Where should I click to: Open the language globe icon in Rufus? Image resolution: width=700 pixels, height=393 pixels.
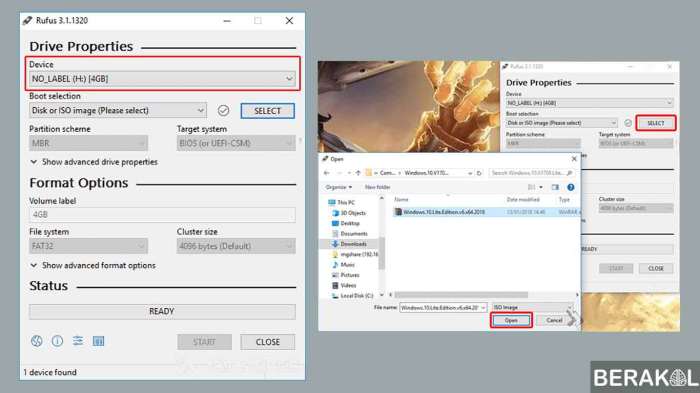(37, 341)
